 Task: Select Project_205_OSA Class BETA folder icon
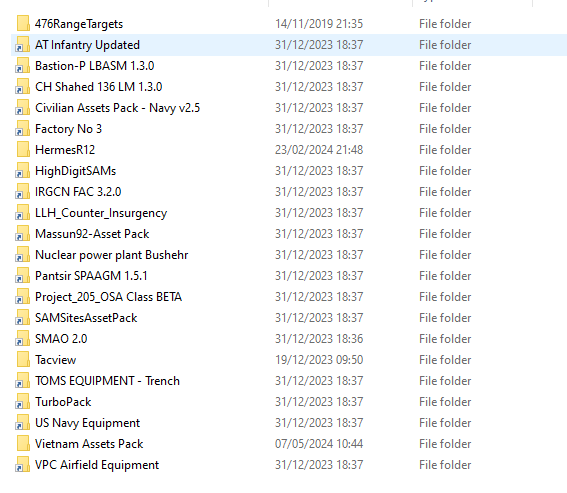tap(23, 296)
